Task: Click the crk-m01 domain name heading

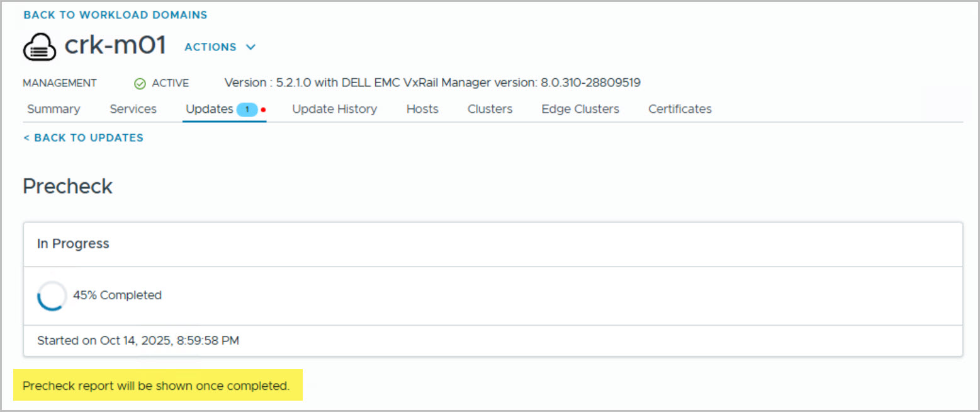Action: tap(115, 46)
